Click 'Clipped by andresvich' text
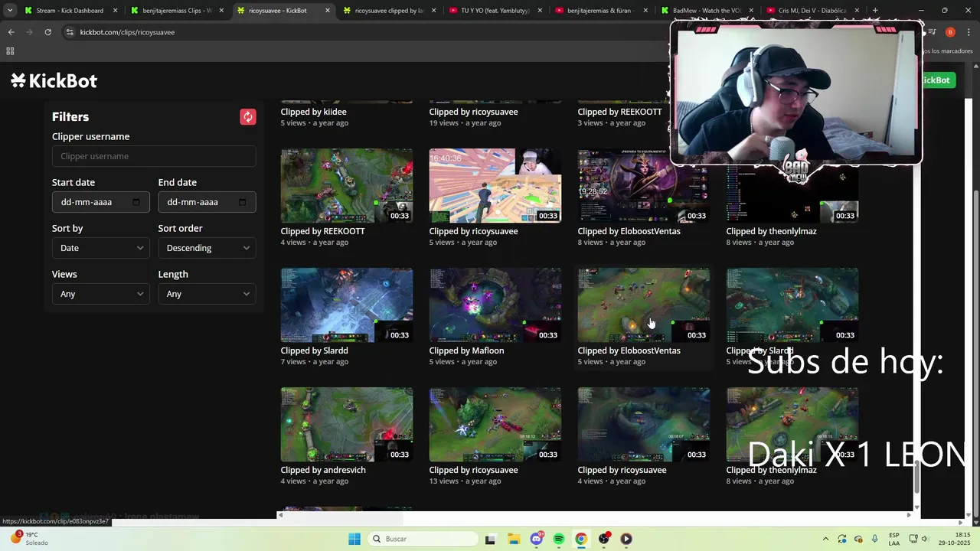The image size is (980, 551). 323,470
